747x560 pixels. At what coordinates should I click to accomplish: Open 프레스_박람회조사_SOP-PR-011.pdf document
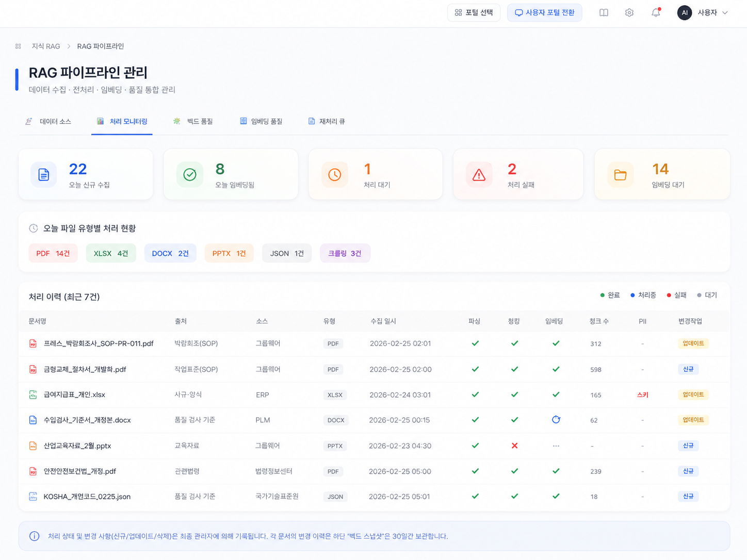click(x=99, y=343)
